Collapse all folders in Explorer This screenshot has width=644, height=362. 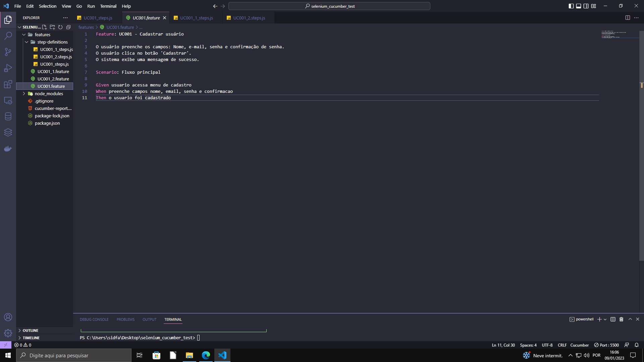click(68, 27)
